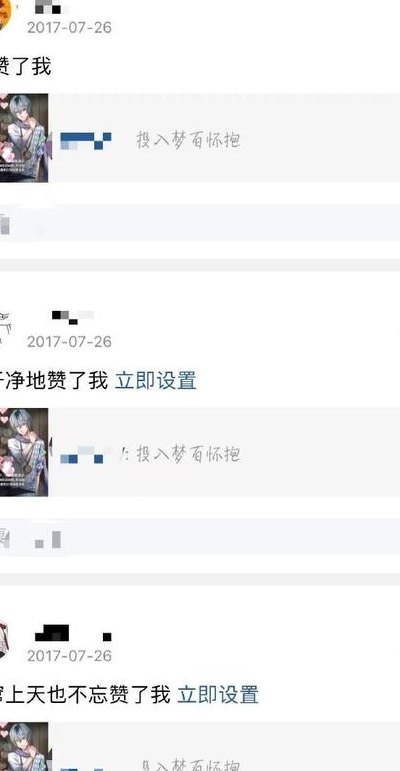Screen dimensions: 400x771
Task: Select the 赞了我 text of the first notification
Action: click(25, 67)
